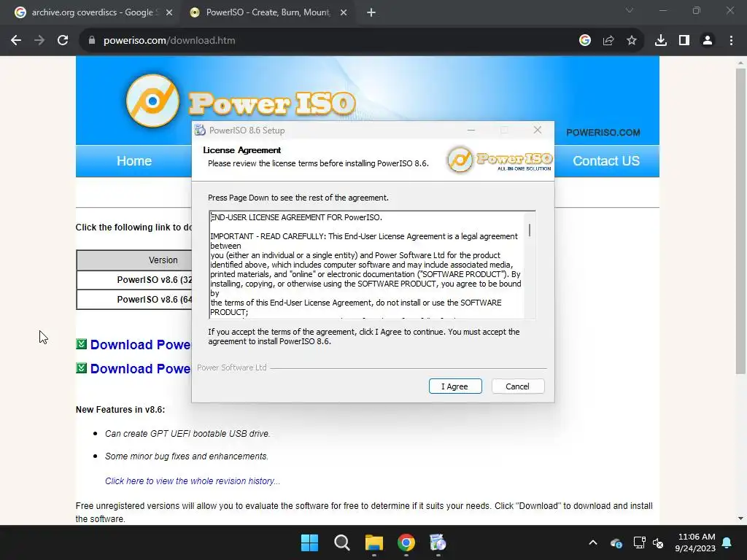The height and width of the screenshot is (560, 747).
Task: Open the whole revision history link
Action: [x=193, y=481]
